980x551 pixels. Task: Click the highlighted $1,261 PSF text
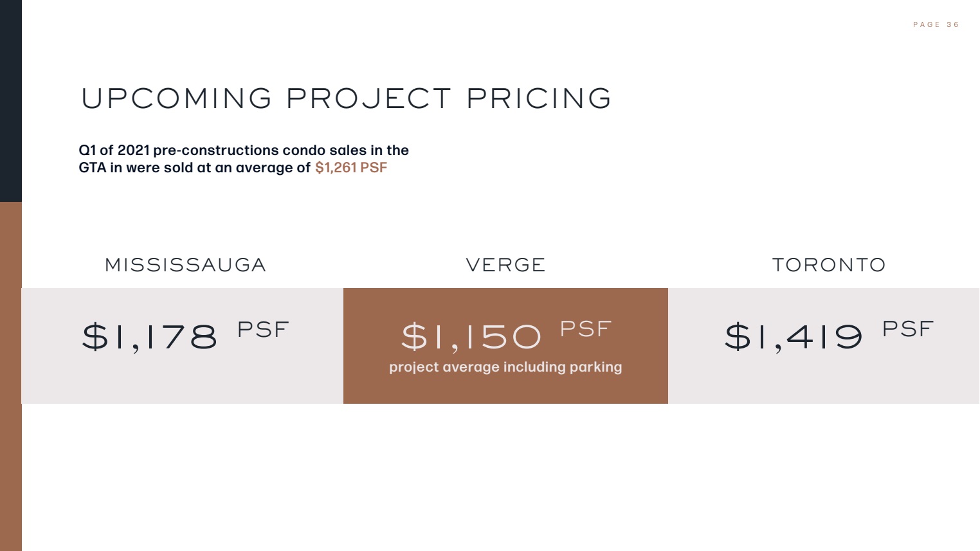pyautogui.click(x=351, y=168)
